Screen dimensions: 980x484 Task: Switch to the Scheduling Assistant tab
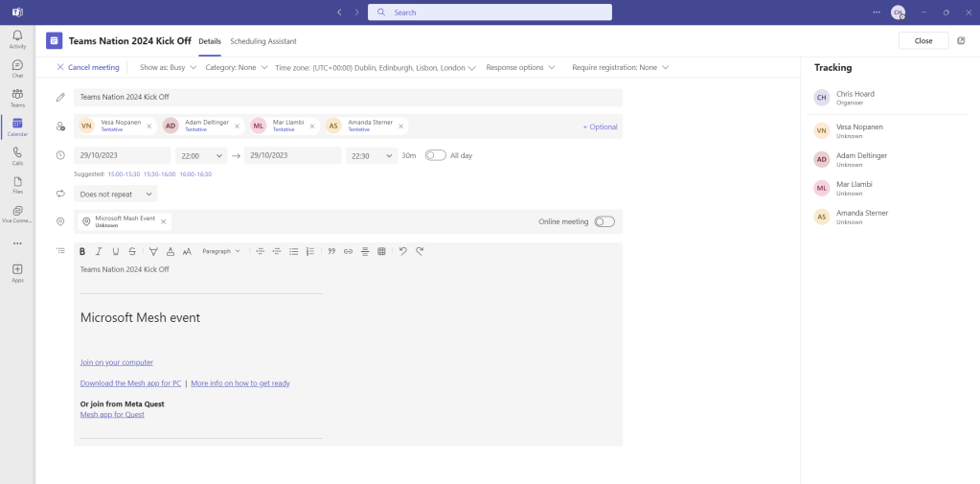click(263, 41)
